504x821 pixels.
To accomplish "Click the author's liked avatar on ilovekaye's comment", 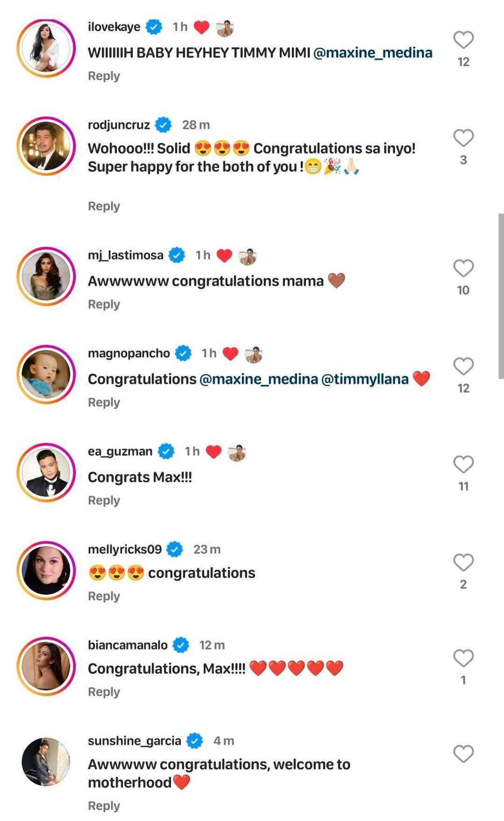I will click(225, 28).
